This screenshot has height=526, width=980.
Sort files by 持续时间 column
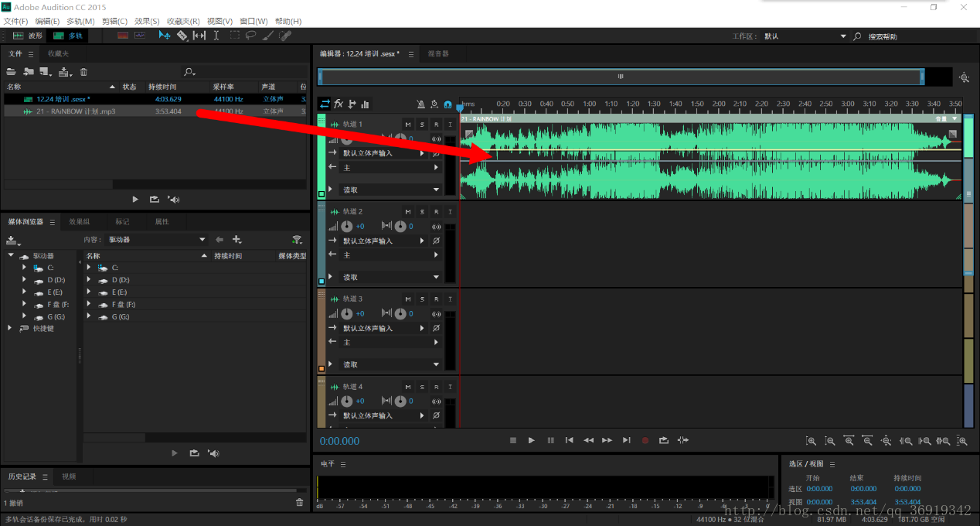tap(162, 87)
